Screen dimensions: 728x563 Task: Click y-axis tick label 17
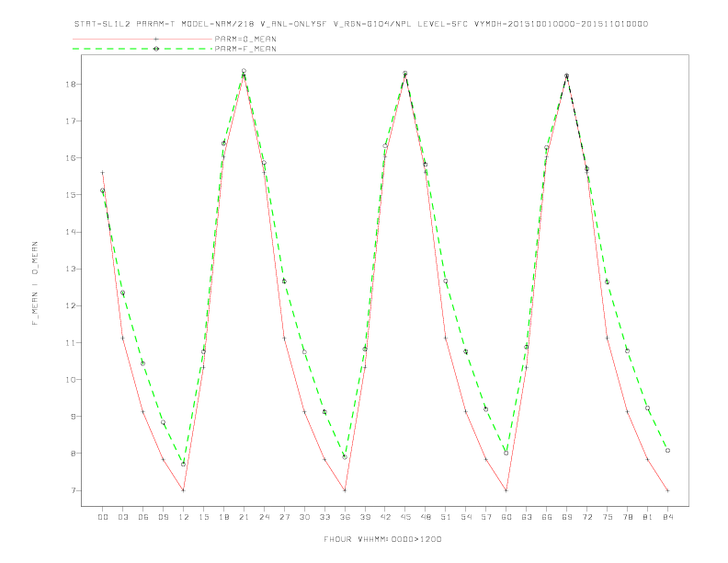(x=71, y=121)
